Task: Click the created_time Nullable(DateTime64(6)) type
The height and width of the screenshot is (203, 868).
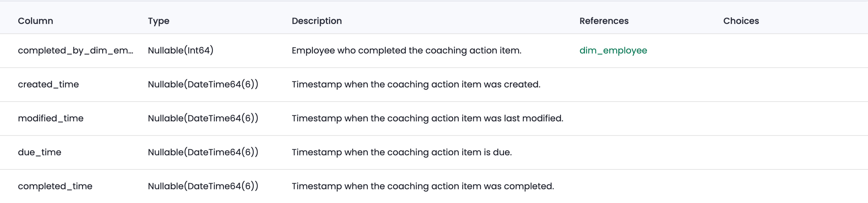Action: (203, 85)
